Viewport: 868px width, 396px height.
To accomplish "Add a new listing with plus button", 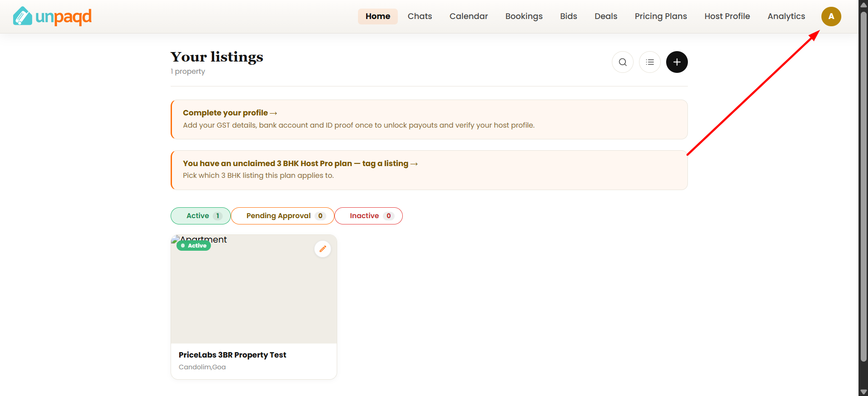I will pos(677,62).
